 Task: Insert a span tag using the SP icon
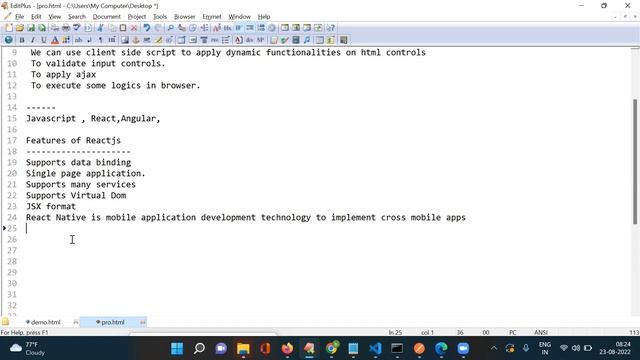260,40
